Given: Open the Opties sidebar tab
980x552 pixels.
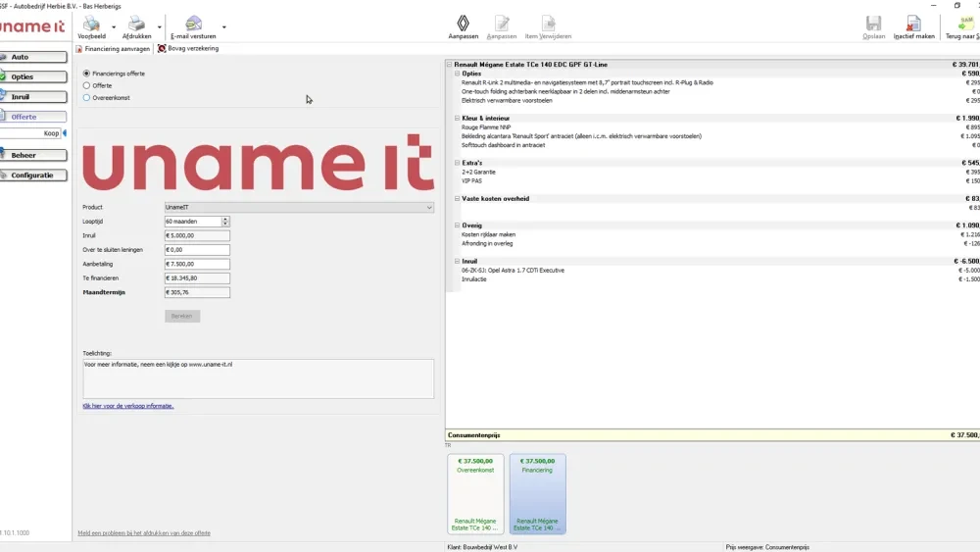Looking at the screenshot, I should tap(33, 76).
